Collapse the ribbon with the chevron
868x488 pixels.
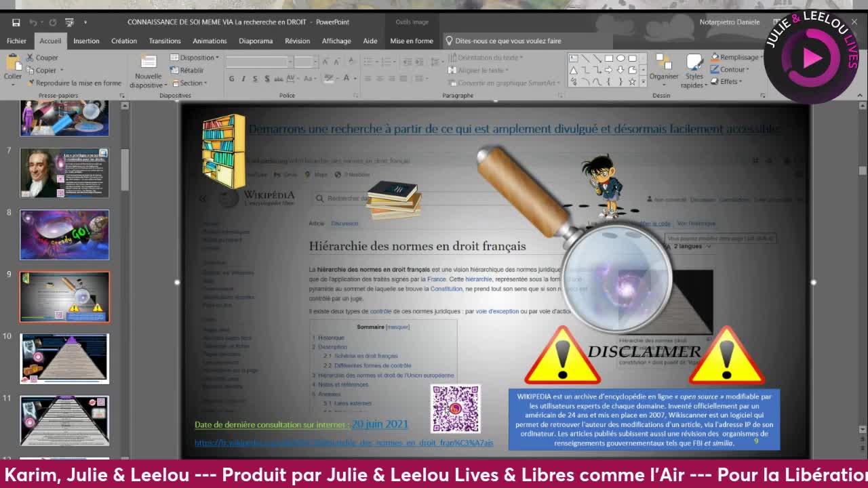pos(861,96)
